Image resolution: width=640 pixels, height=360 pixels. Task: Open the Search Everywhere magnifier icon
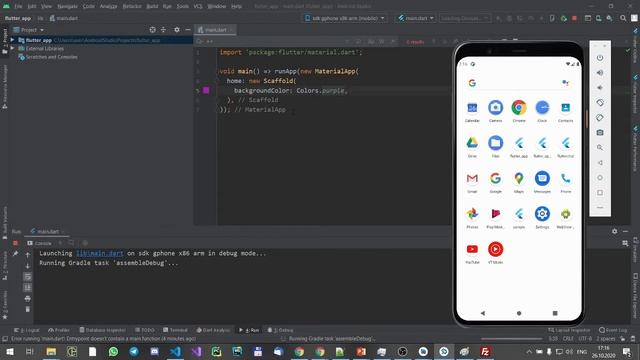[623, 18]
